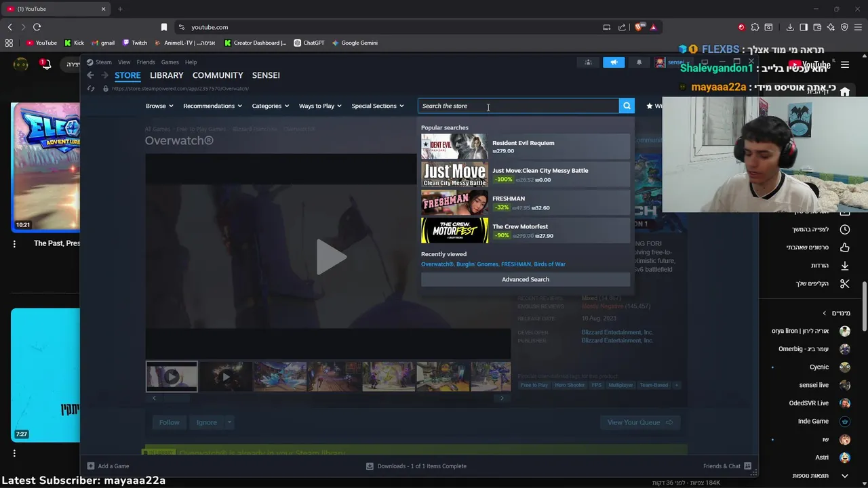
Task: Open the Games menu in Steam
Action: 170,62
